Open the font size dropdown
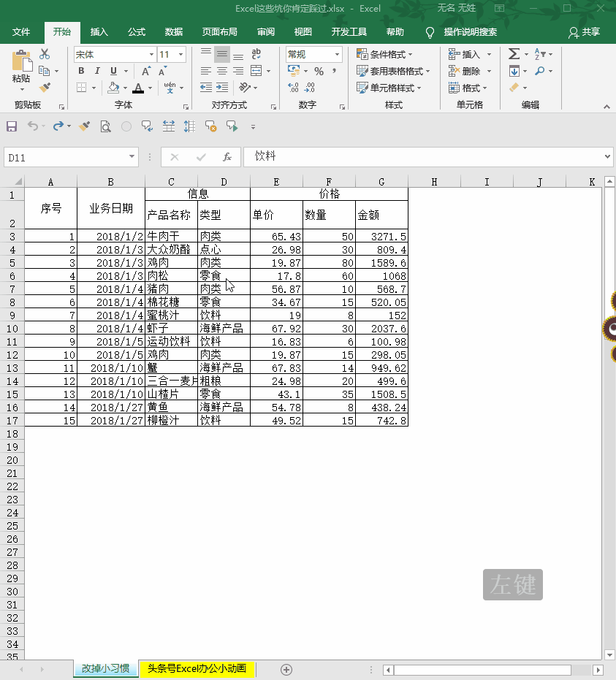This screenshot has width=616, height=680. click(181, 55)
